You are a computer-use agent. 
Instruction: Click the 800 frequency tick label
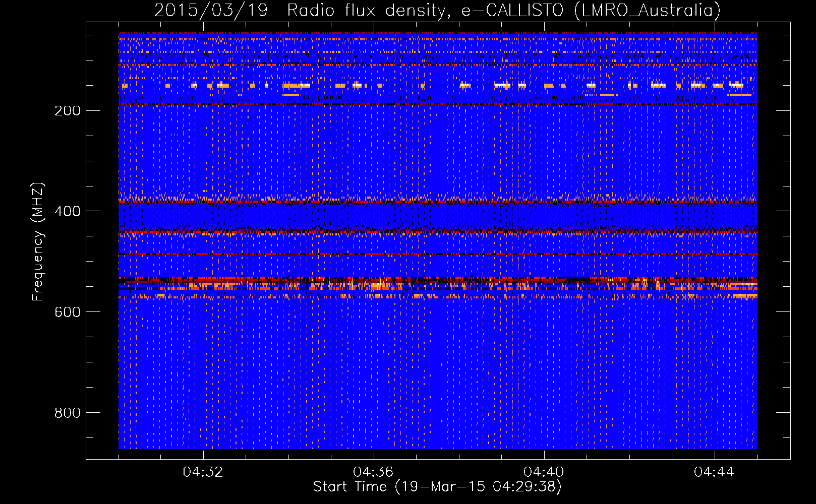pos(68,413)
